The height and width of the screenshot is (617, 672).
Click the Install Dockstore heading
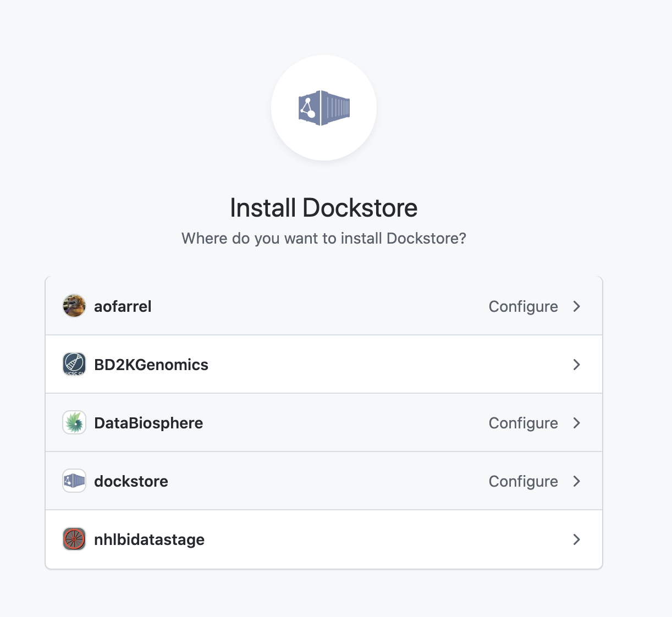click(x=323, y=208)
